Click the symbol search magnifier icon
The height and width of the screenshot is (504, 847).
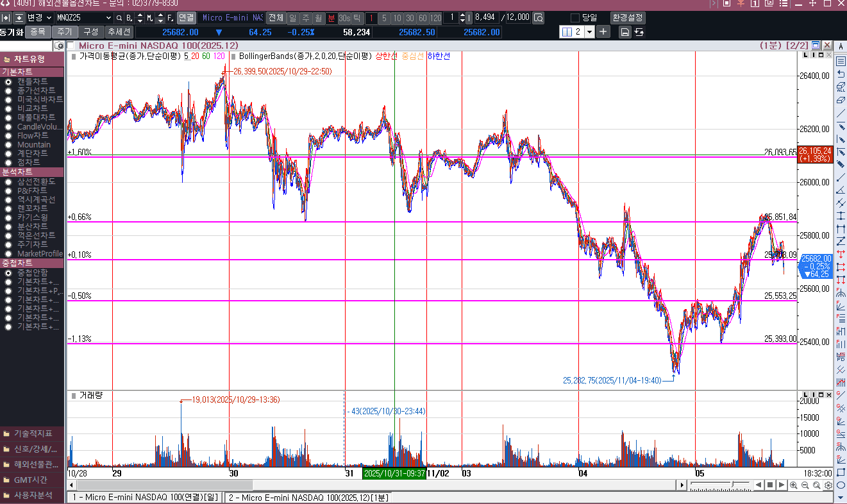click(119, 18)
